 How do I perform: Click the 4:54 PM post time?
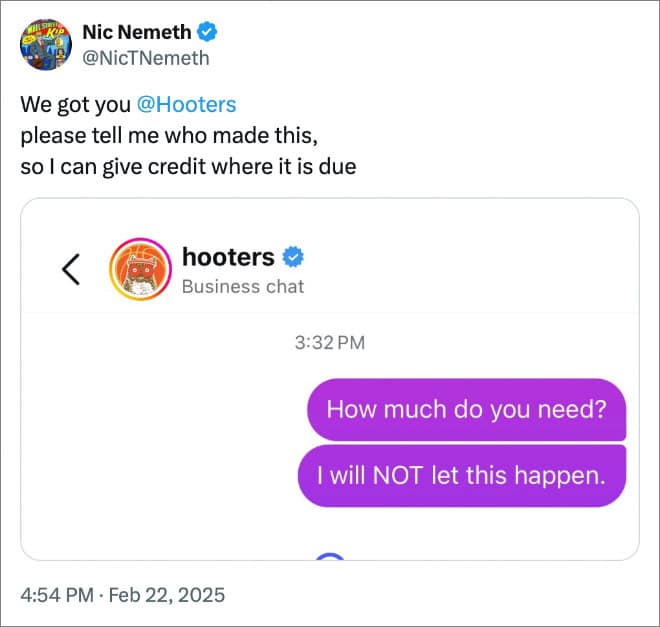57,595
